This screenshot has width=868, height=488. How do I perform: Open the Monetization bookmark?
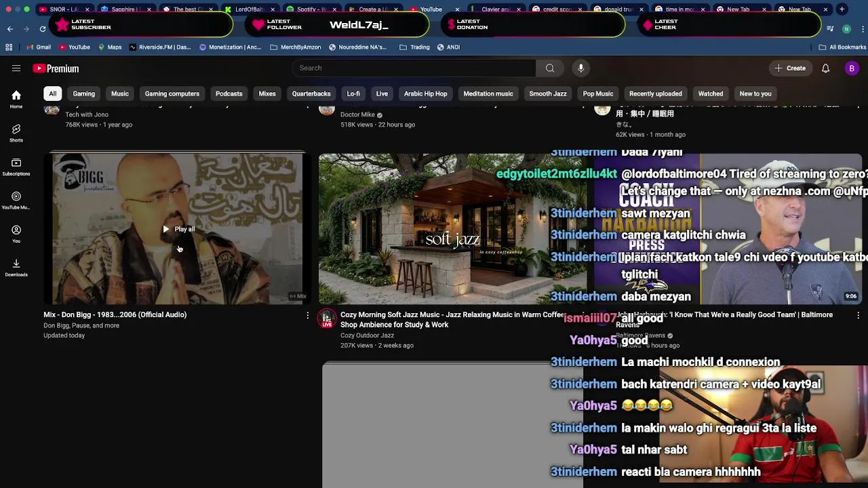(x=230, y=47)
